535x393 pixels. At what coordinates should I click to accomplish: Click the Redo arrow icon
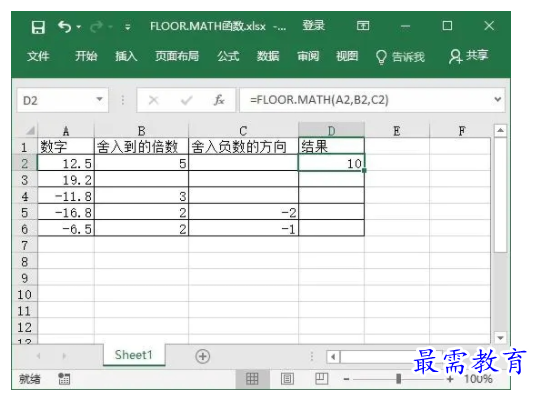click(97, 27)
